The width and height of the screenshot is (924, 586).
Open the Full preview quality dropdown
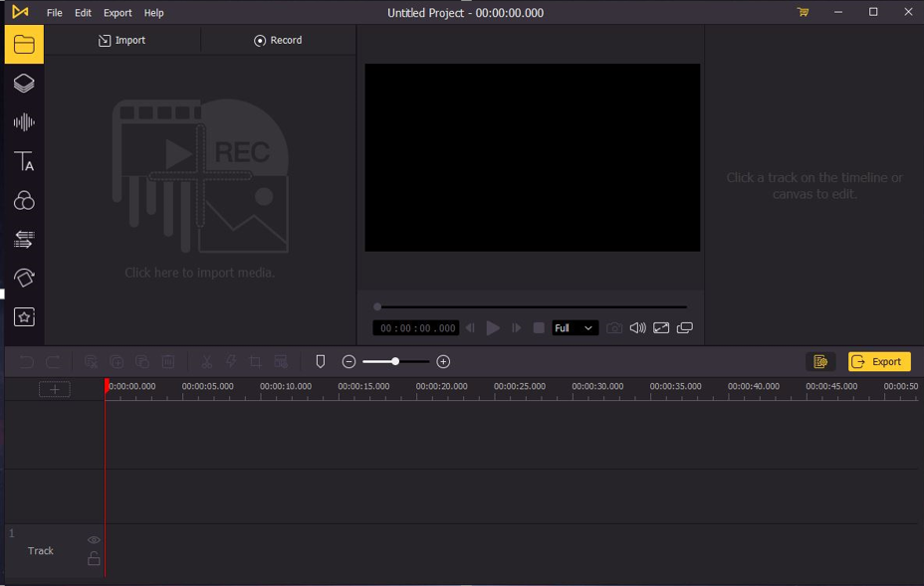576,328
